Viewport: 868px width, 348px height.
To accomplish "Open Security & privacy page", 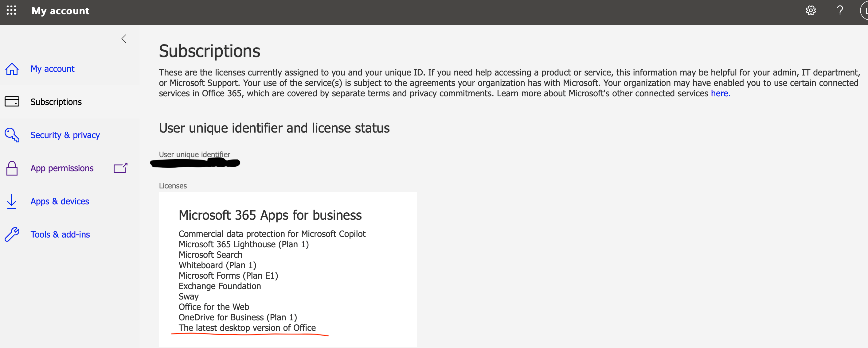I will pyautogui.click(x=65, y=135).
